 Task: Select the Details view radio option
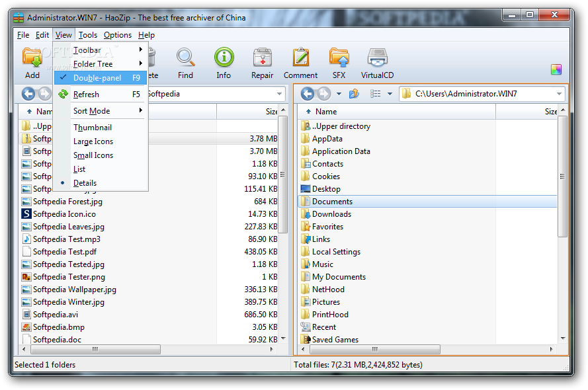pos(100,183)
